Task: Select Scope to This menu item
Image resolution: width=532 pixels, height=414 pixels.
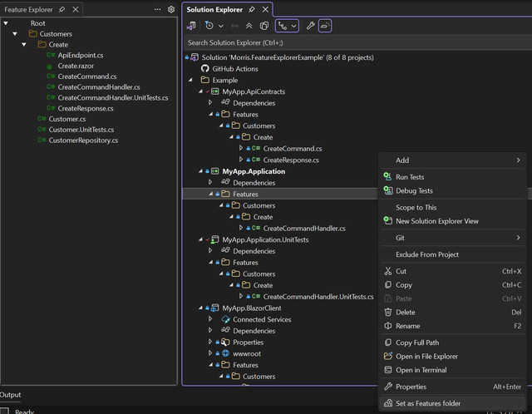Action: [452, 208]
